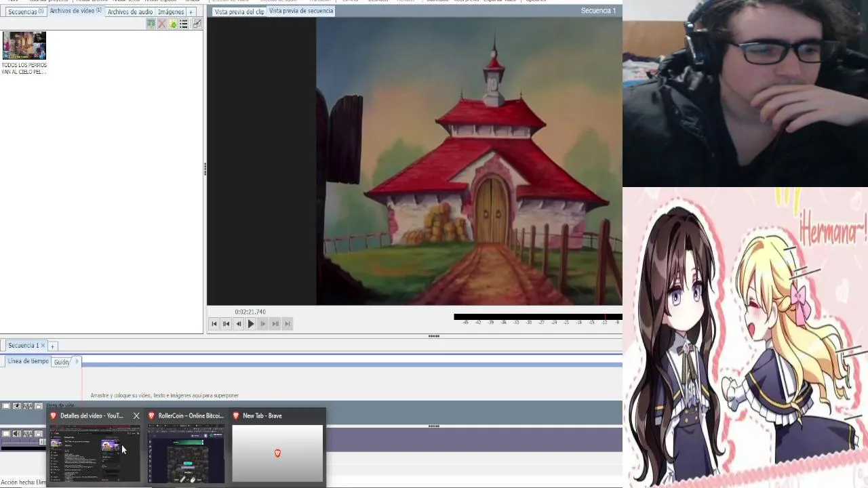Select Vista previa del clip tab
The height and width of the screenshot is (488, 868).
pos(239,12)
